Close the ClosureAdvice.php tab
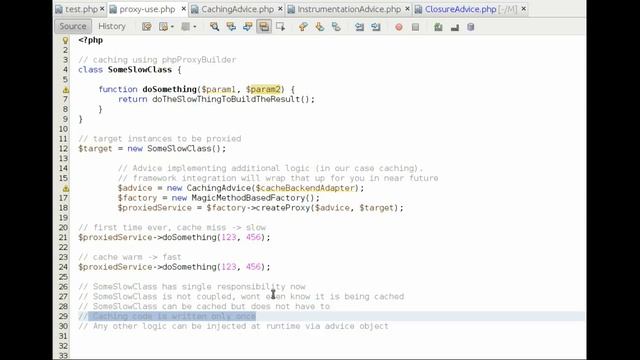640x360 pixels. click(x=524, y=9)
